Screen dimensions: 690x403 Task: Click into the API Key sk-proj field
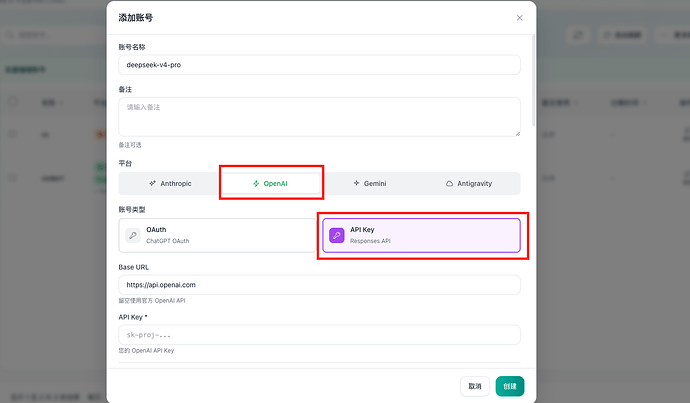(x=319, y=335)
